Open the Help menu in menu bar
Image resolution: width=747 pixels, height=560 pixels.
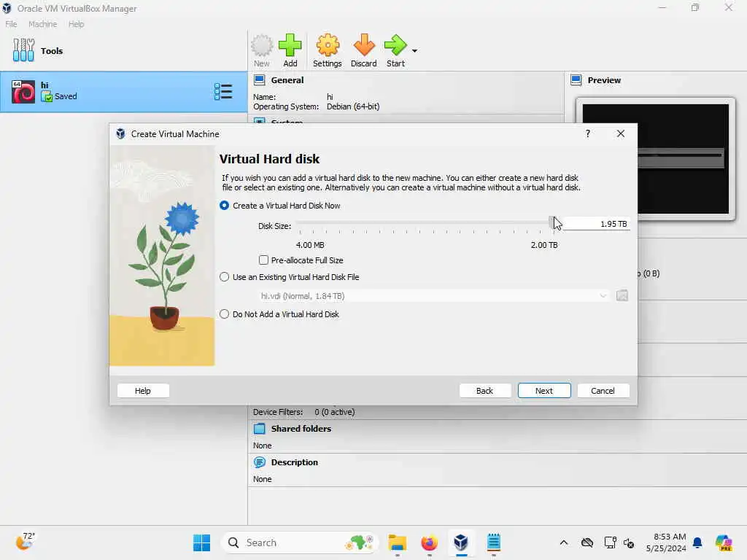76,24
